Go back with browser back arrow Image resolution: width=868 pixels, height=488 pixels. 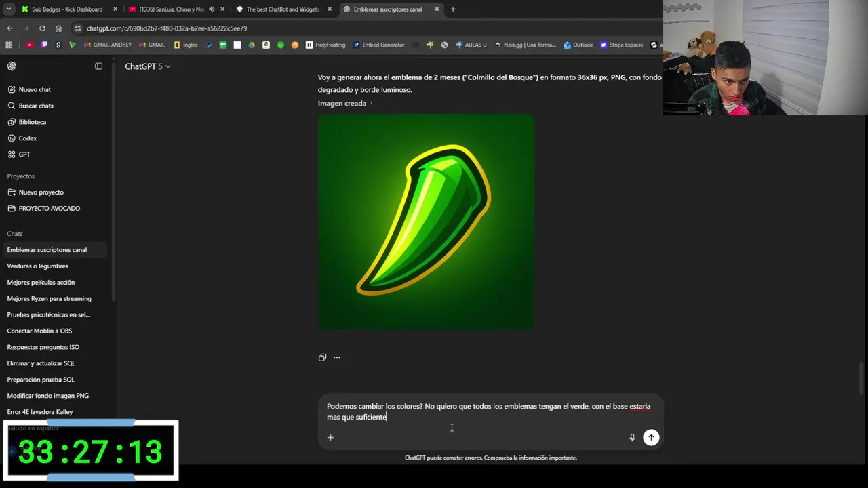[9, 28]
